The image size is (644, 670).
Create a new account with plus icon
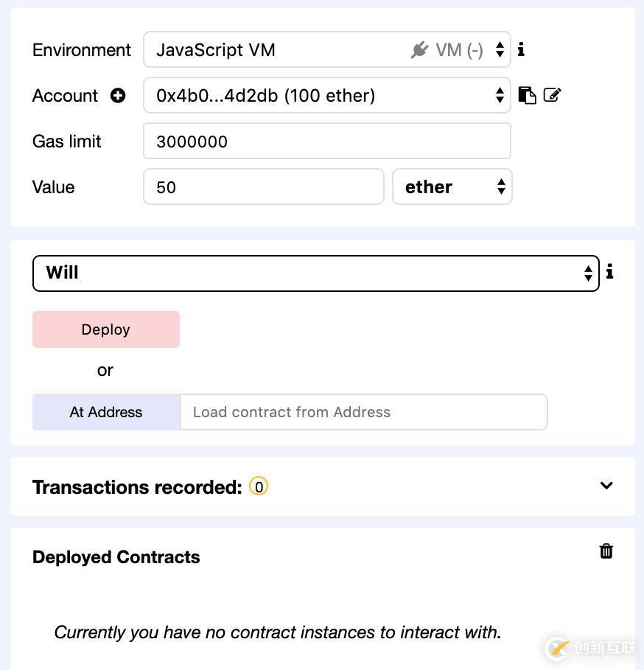[118, 95]
